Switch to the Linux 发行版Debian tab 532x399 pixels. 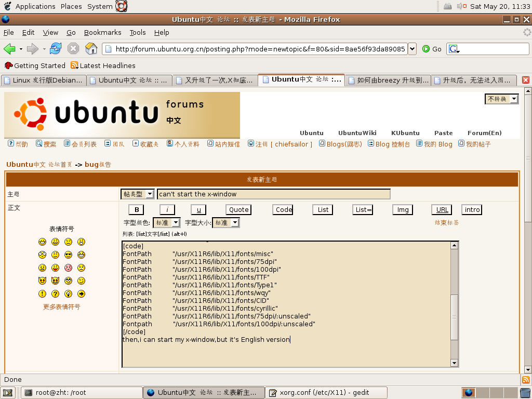coord(44,81)
